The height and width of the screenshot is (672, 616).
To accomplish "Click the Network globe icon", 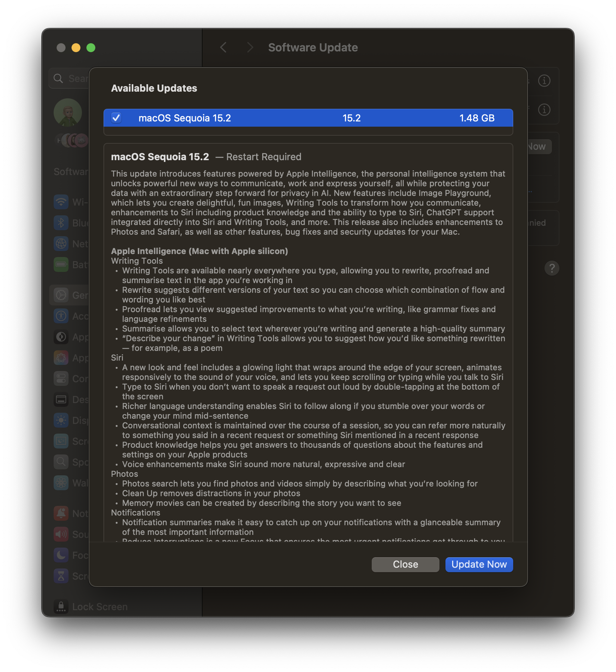I will (61, 244).
